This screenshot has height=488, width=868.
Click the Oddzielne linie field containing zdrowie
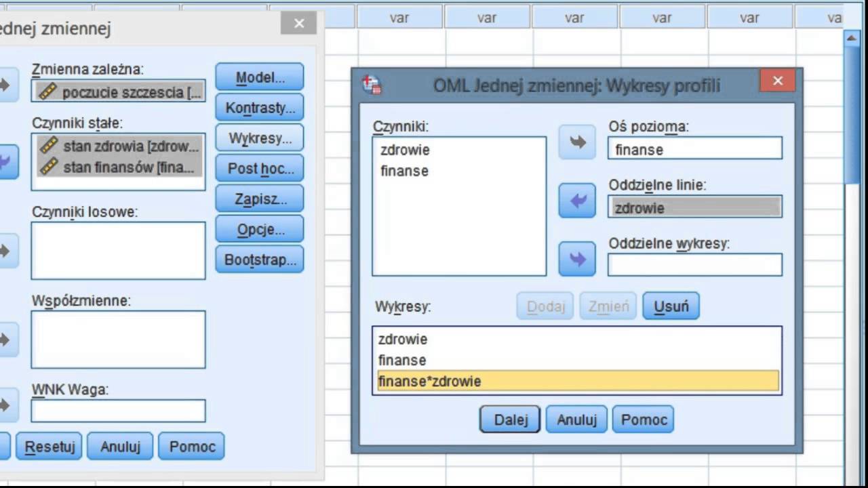(695, 207)
